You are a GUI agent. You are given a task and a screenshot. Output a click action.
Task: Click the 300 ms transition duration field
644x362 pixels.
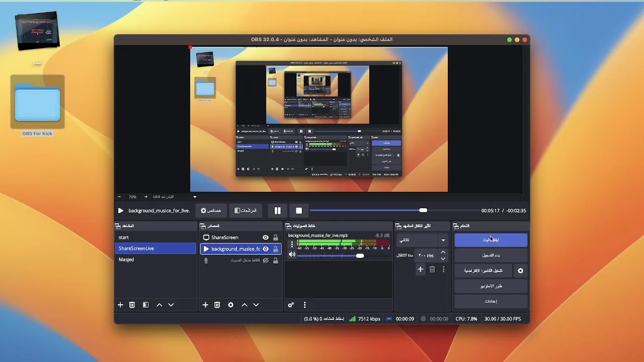[426, 255]
